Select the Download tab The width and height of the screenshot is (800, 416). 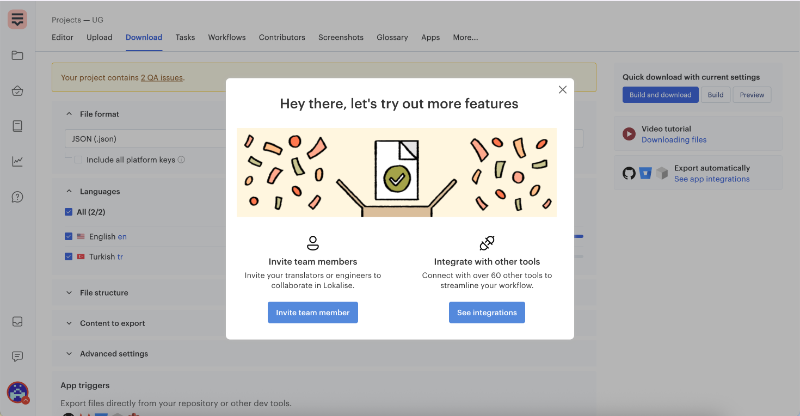tap(144, 37)
